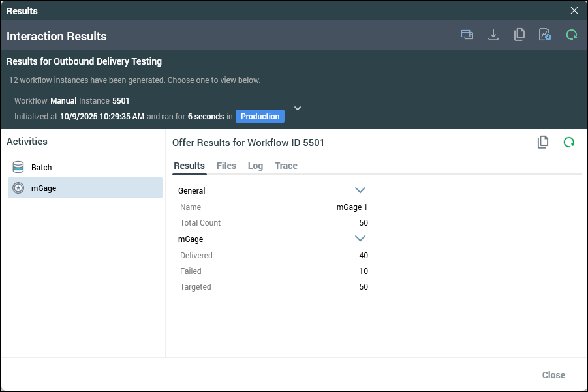The height and width of the screenshot is (392, 588).
Task: Expand the workflow instance selector chevron
Action: (x=298, y=108)
